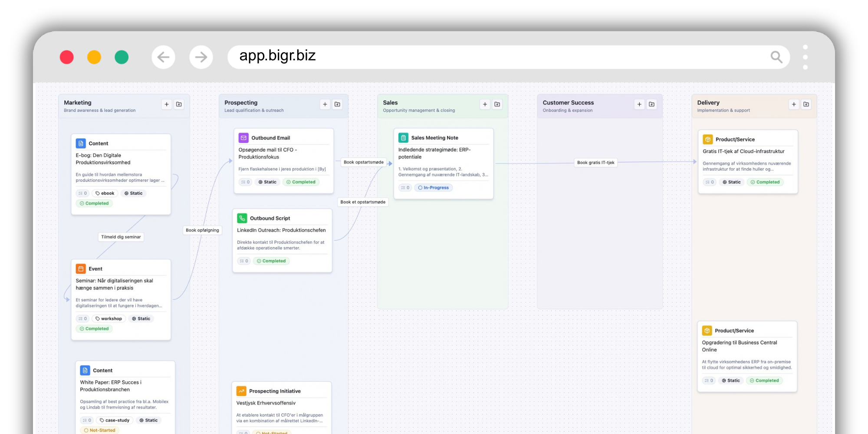
Task: Click the green Outbound Script phone icon
Action: tap(242, 218)
